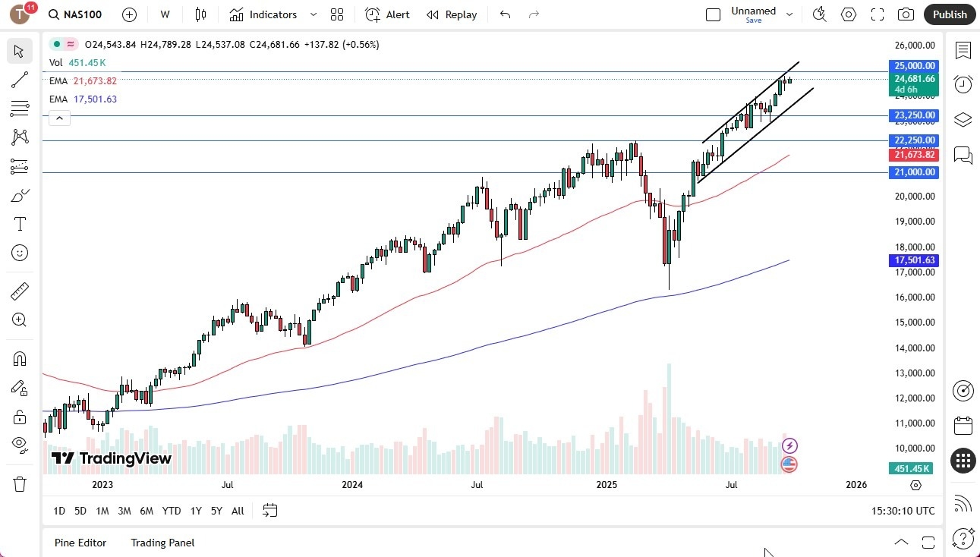Select the zoom-in tool

tap(19, 319)
